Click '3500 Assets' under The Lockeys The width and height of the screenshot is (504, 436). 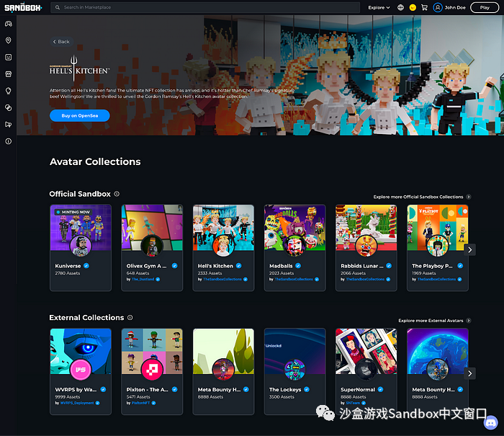point(282,397)
